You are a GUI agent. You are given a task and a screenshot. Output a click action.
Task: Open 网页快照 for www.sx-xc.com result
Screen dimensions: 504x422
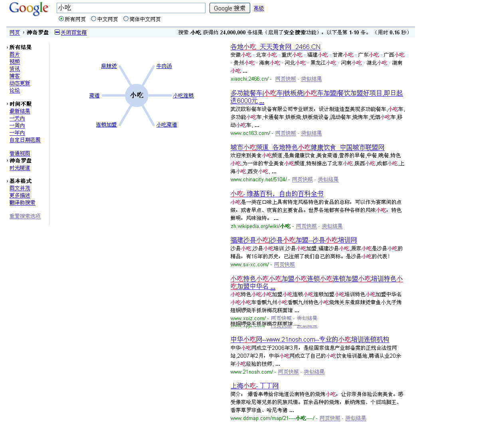tap(285, 265)
